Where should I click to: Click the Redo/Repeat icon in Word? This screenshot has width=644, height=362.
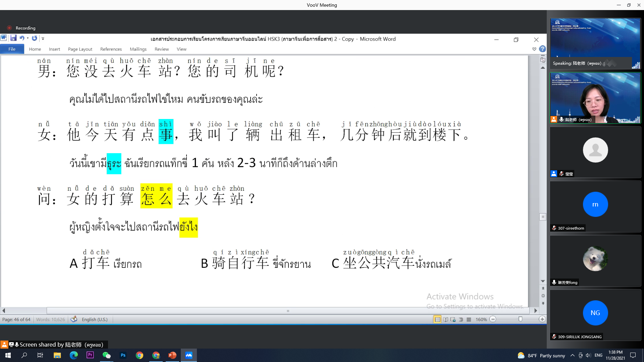click(35, 38)
